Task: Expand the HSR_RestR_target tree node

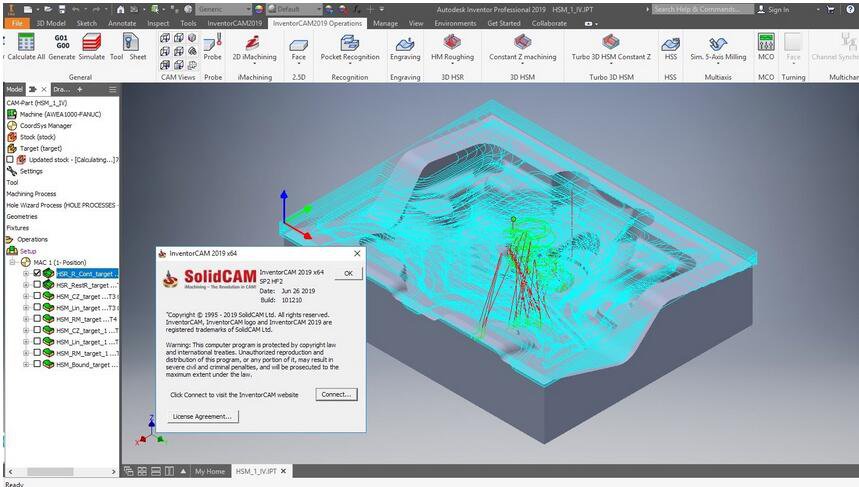Action: tap(26, 285)
